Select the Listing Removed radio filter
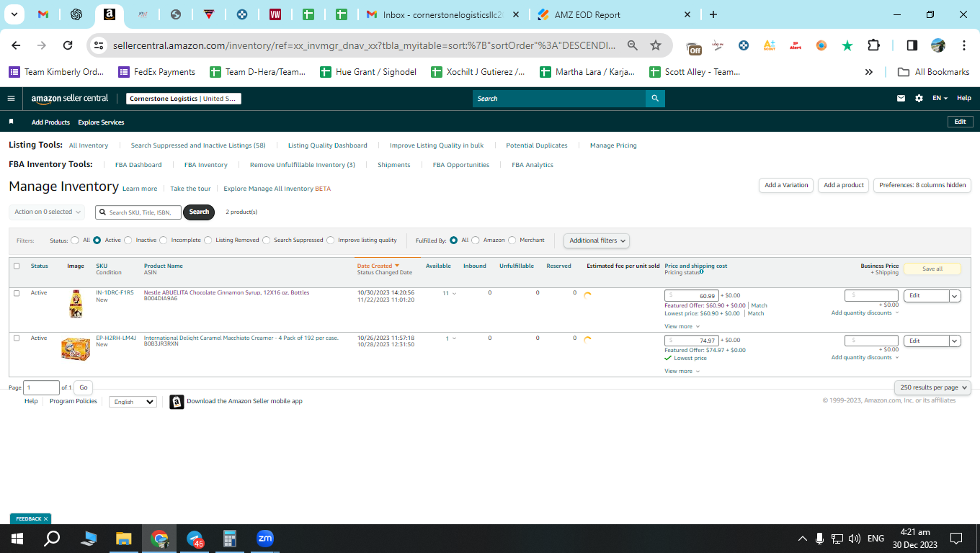 click(208, 240)
